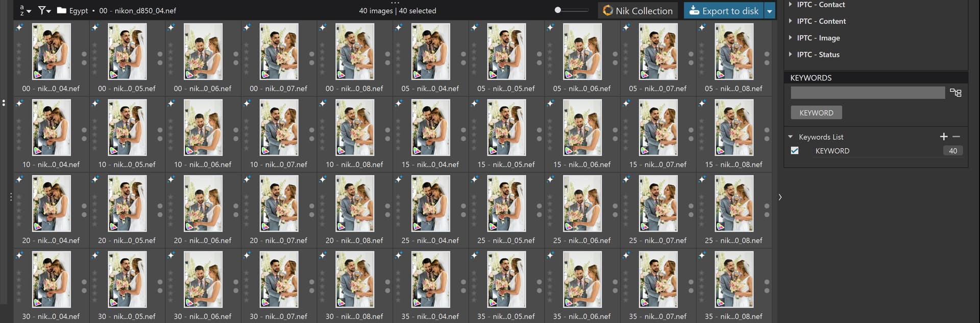Open the Export to disk dropdown arrow

tap(770, 11)
